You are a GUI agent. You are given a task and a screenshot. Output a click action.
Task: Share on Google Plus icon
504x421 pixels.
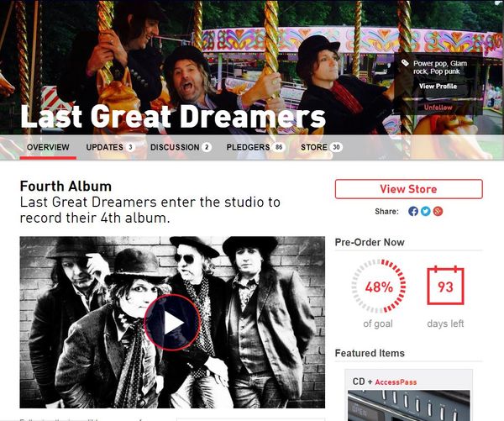click(438, 211)
